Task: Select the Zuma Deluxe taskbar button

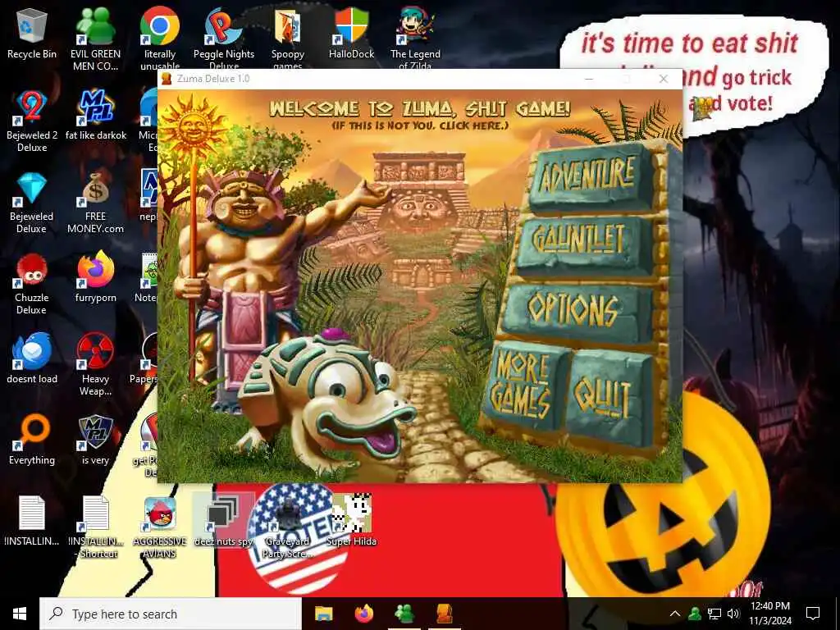Action: [x=445, y=614]
